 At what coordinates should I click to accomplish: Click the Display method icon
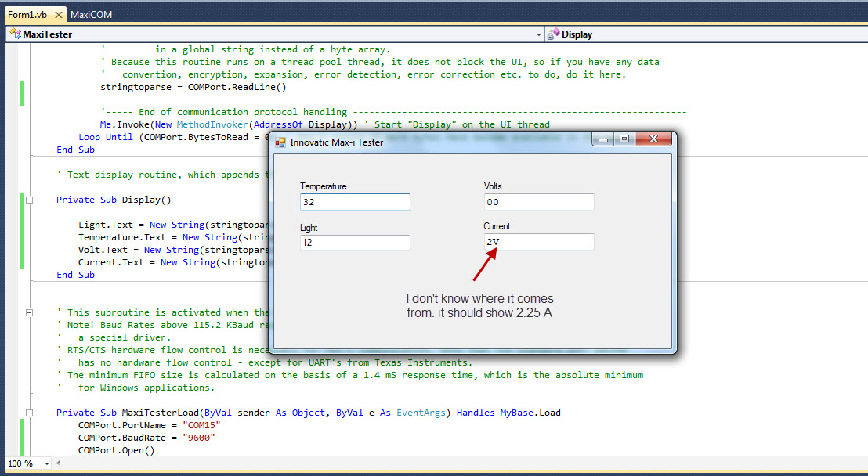click(x=553, y=34)
